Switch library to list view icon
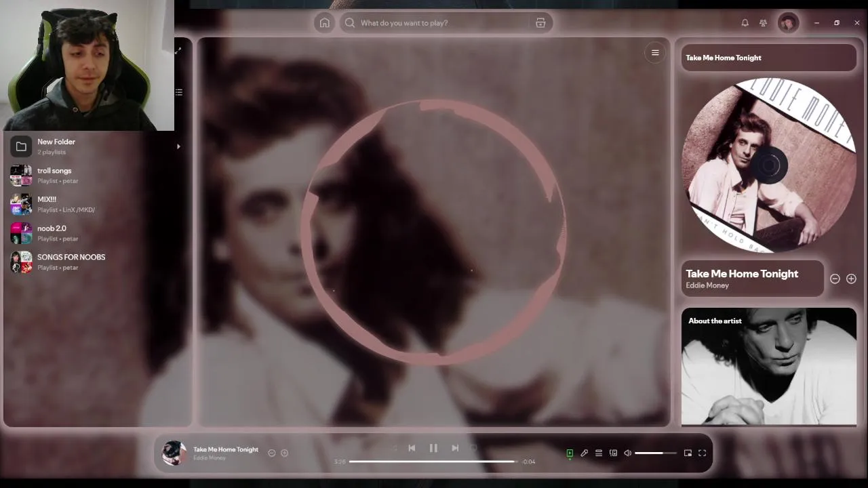Viewport: 868px width, 488px height. 179,92
